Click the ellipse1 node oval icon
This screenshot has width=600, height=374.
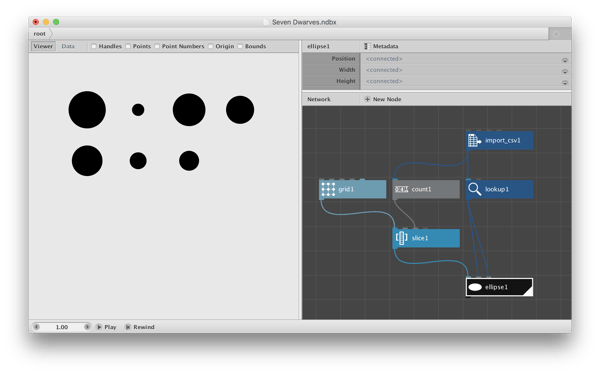click(475, 287)
